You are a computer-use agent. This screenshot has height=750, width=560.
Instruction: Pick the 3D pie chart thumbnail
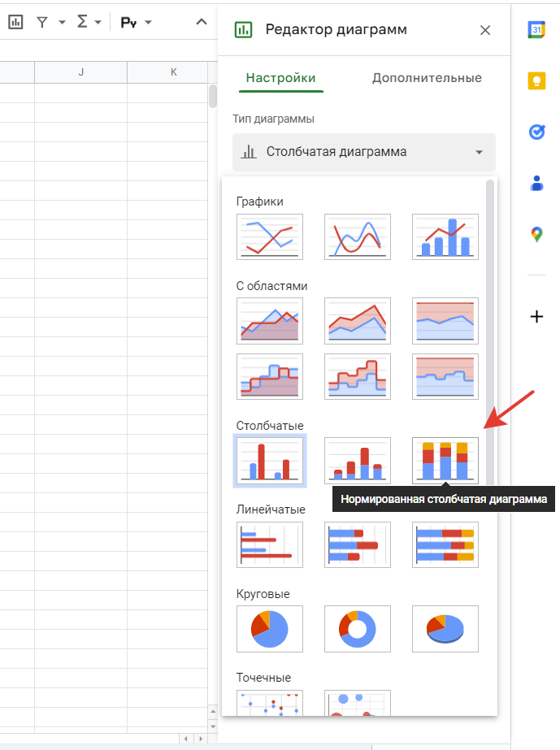[445, 628]
